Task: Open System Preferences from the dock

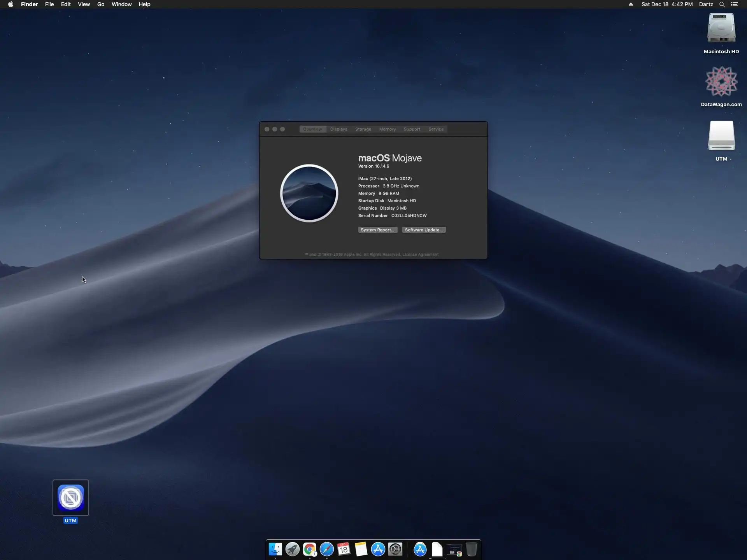Action: [395, 549]
